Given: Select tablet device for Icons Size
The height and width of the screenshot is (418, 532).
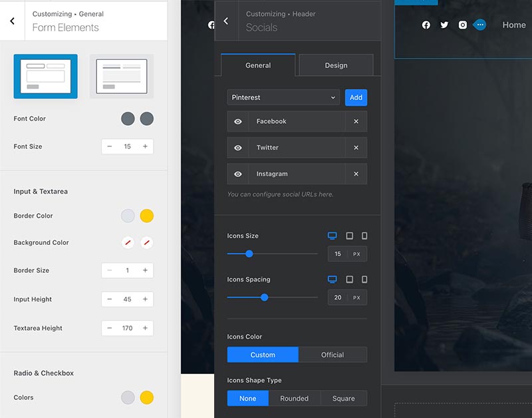Looking at the screenshot, I should [x=350, y=236].
